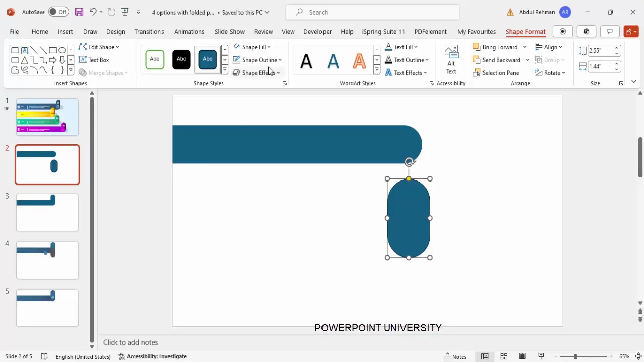Click to add notes area

(x=131, y=342)
